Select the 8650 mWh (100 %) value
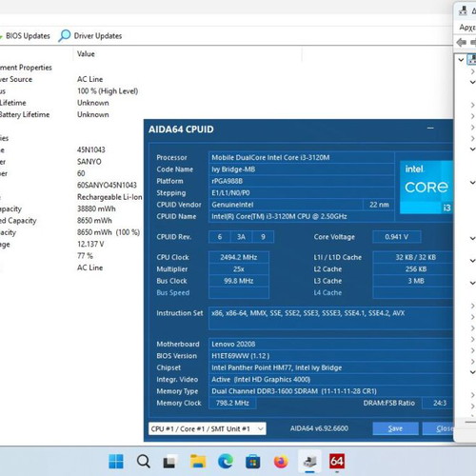Screen dimensions: 476x476 pyautogui.click(x=109, y=232)
